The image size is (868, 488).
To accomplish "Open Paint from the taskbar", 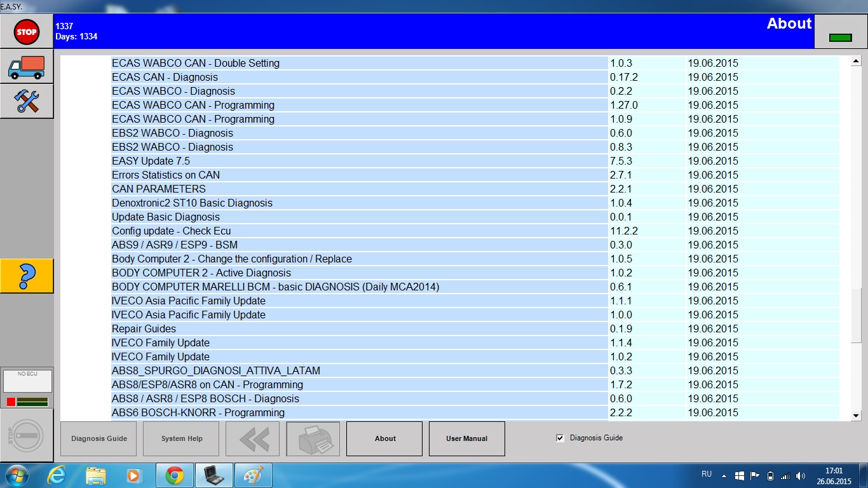I will click(254, 475).
